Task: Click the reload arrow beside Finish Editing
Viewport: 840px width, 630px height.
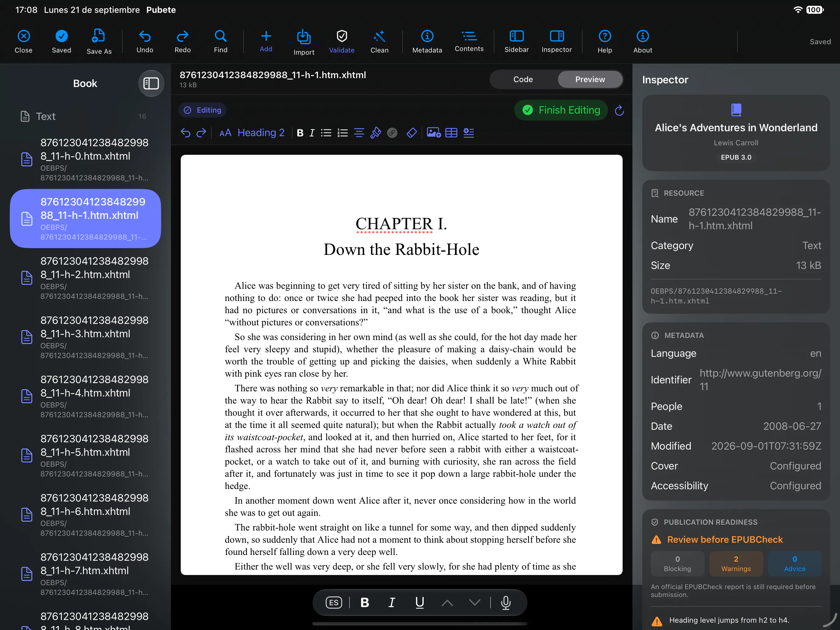Action: coord(619,110)
